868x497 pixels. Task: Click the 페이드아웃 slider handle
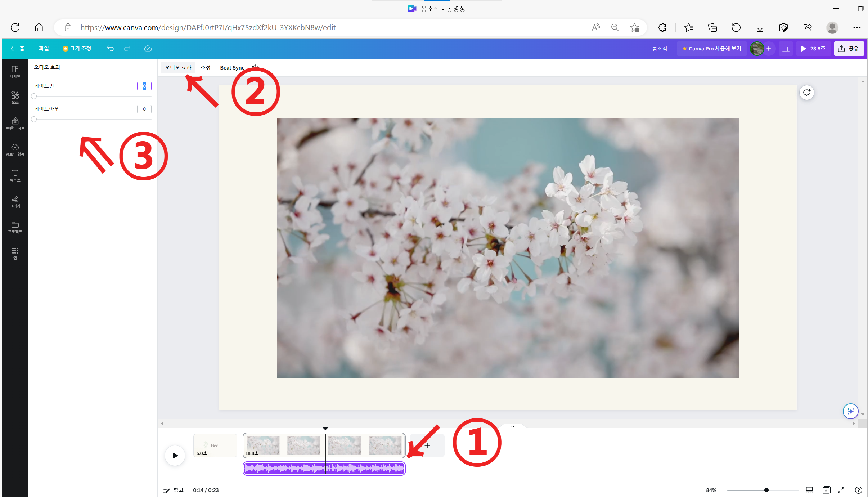pyautogui.click(x=34, y=119)
